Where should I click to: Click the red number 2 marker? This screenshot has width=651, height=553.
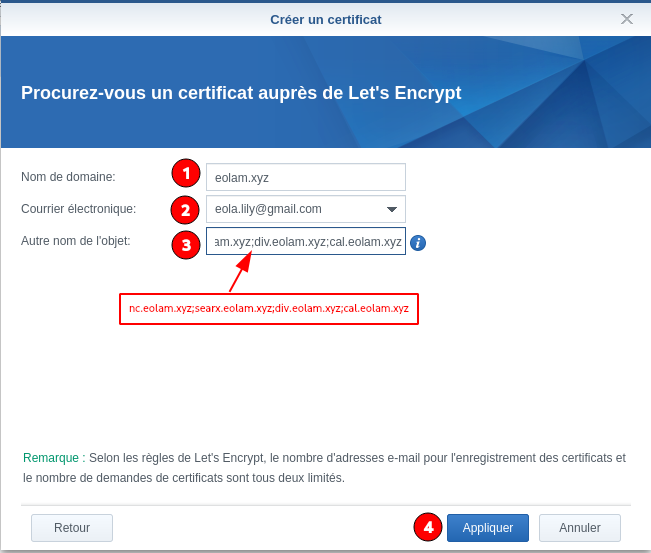pyautogui.click(x=186, y=210)
